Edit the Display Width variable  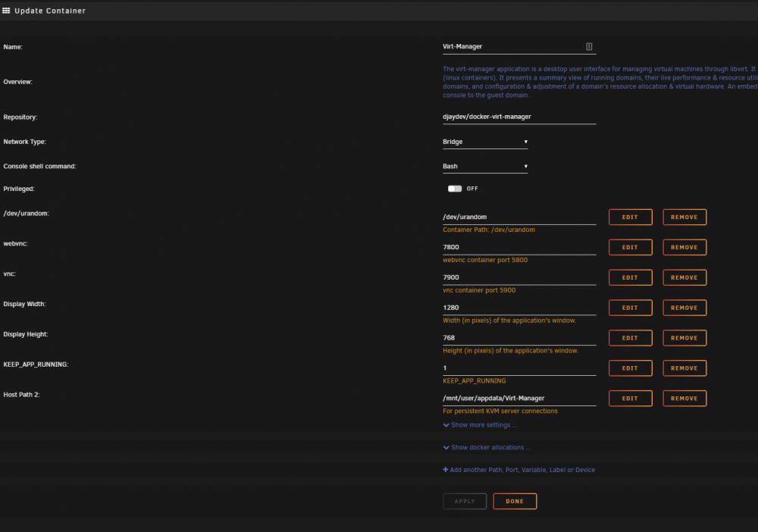pos(631,308)
